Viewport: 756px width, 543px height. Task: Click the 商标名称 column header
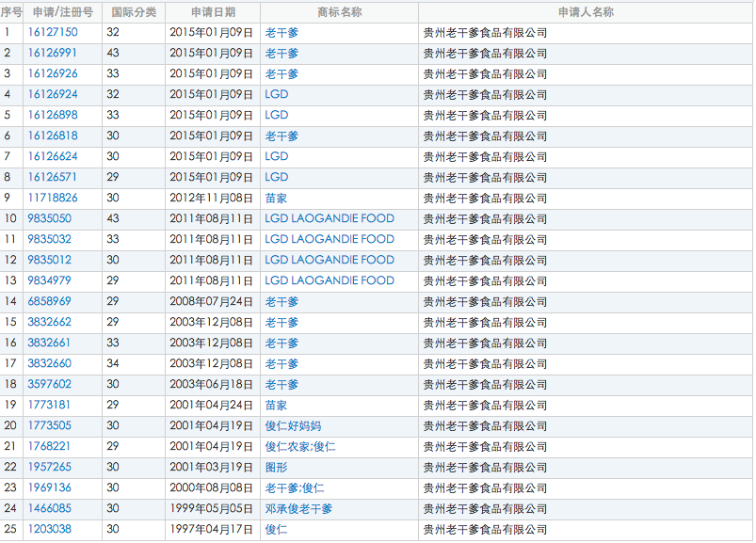tap(340, 12)
